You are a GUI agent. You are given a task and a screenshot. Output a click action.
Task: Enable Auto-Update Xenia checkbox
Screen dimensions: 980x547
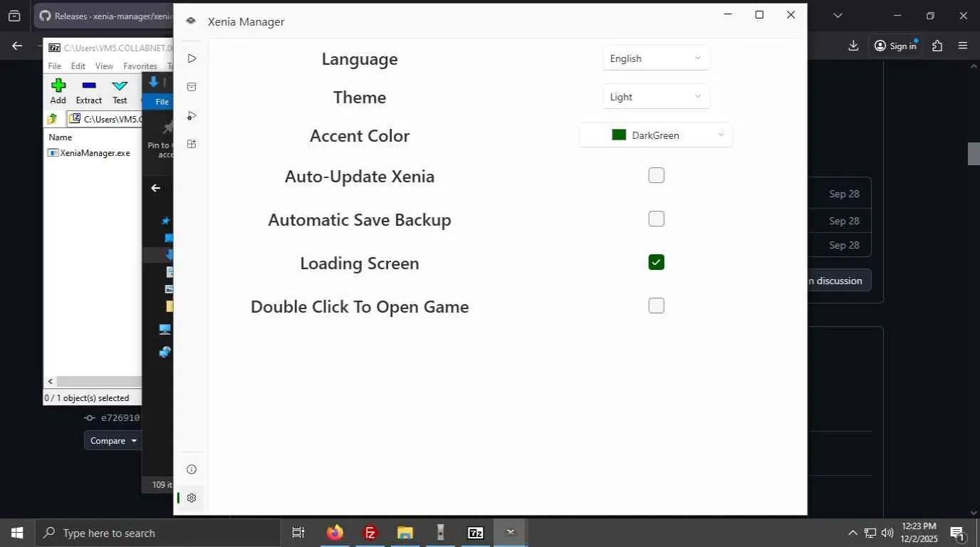tap(656, 175)
